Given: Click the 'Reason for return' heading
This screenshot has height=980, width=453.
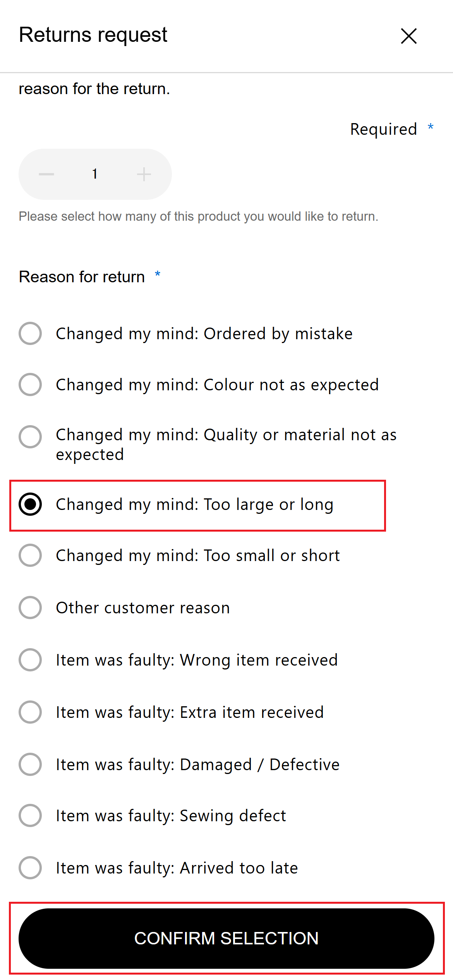Looking at the screenshot, I should pyautogui.click(x=82, y=277).
